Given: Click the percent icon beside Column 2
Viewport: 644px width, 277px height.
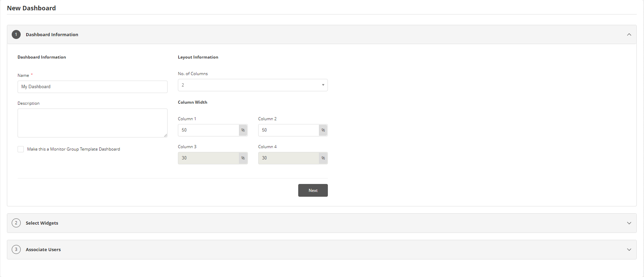Looking at the screenshot, I should tap(323, 130).
